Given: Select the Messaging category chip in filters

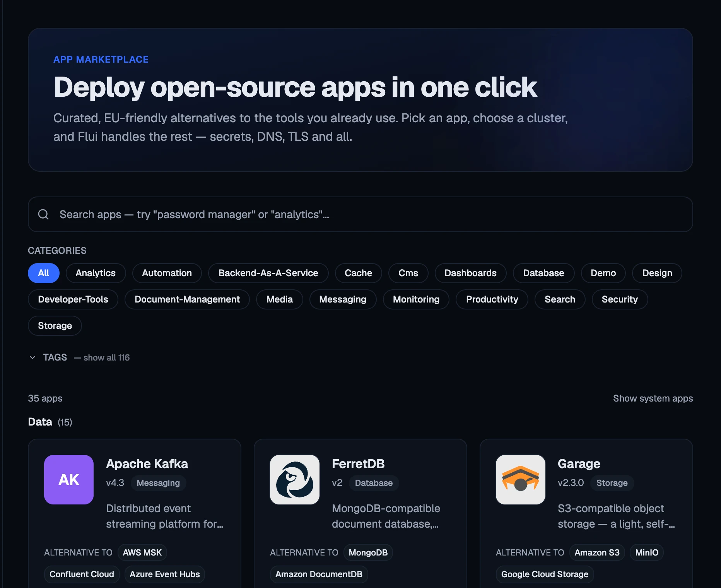Looking at the screenshot, I should click(343, 299).
